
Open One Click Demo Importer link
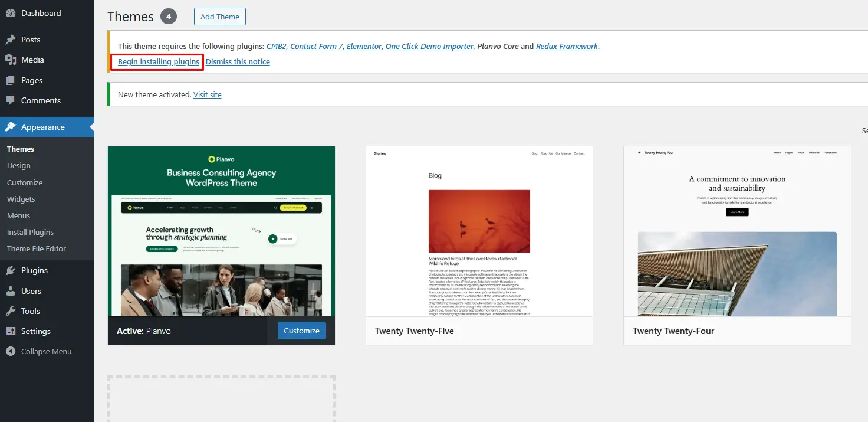(429, 46)
